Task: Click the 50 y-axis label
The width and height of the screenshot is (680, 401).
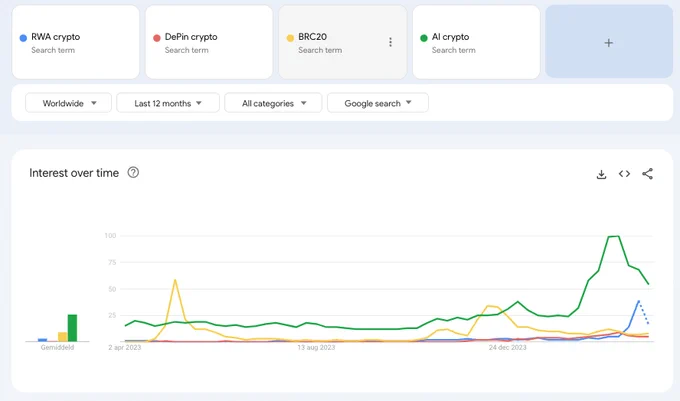Action: pos(112,289)
